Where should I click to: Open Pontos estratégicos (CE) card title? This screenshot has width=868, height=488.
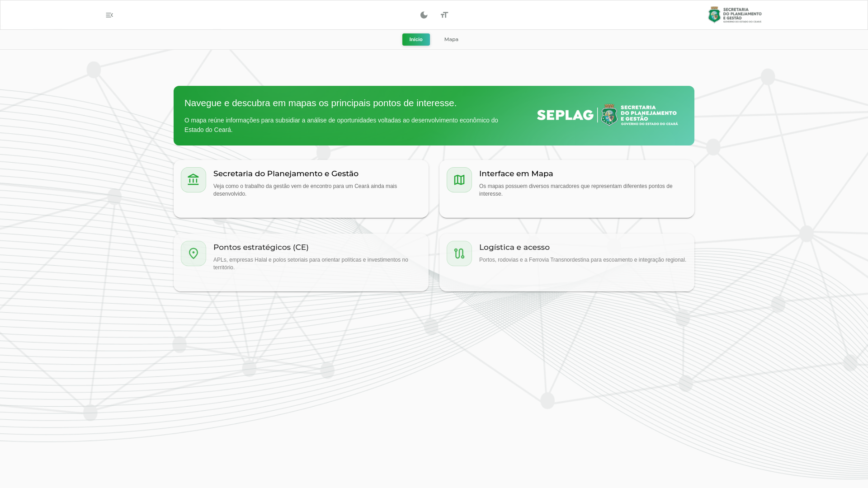coord(261,247)
